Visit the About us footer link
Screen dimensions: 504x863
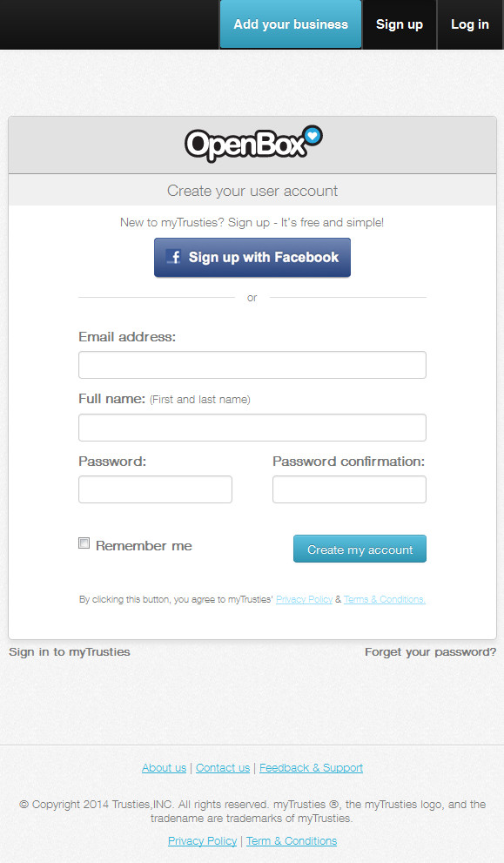click(x=164, y=768)
